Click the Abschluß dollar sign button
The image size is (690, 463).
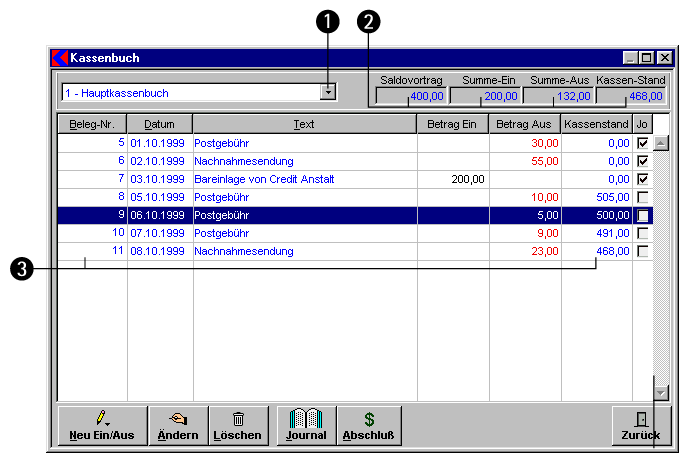coord(369,425)
